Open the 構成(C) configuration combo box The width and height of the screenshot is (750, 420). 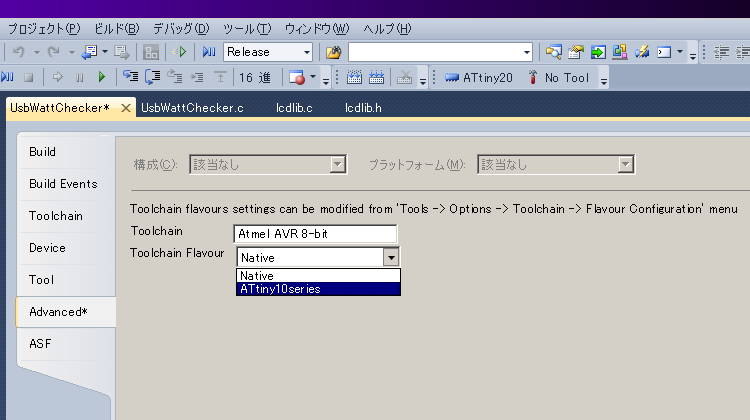click(x=268, y=165)
